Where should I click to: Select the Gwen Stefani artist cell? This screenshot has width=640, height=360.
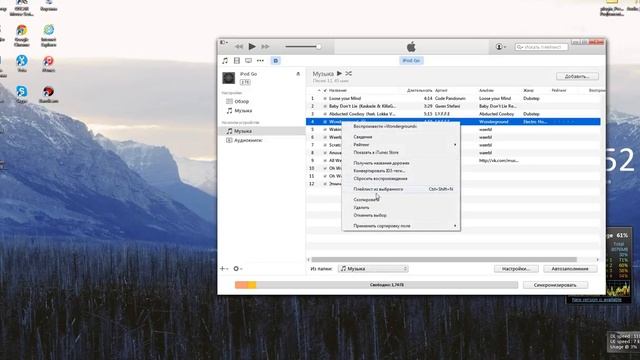[x=447, y=106]
